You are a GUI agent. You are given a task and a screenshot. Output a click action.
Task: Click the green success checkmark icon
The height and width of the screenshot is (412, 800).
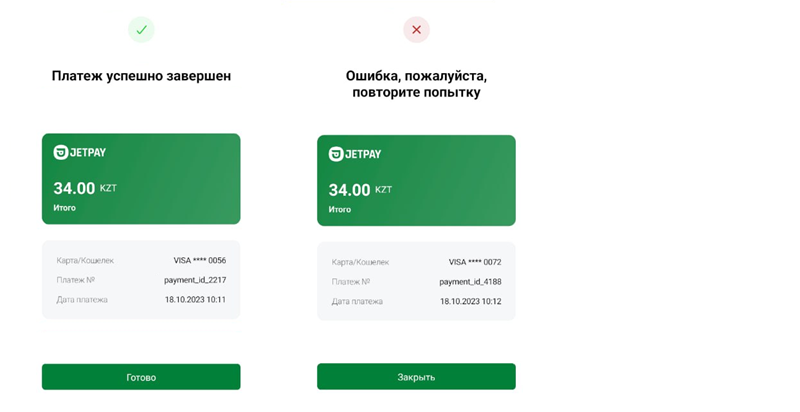[141, 30]
